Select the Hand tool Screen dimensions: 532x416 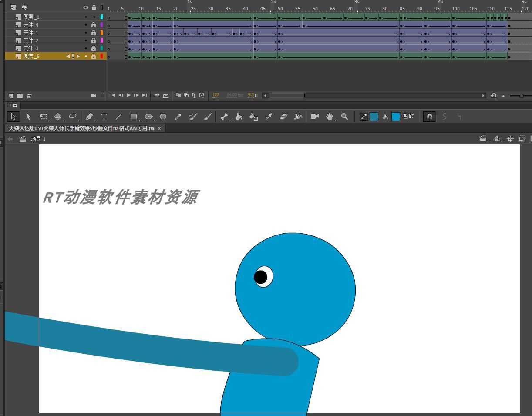coord(330,117)
